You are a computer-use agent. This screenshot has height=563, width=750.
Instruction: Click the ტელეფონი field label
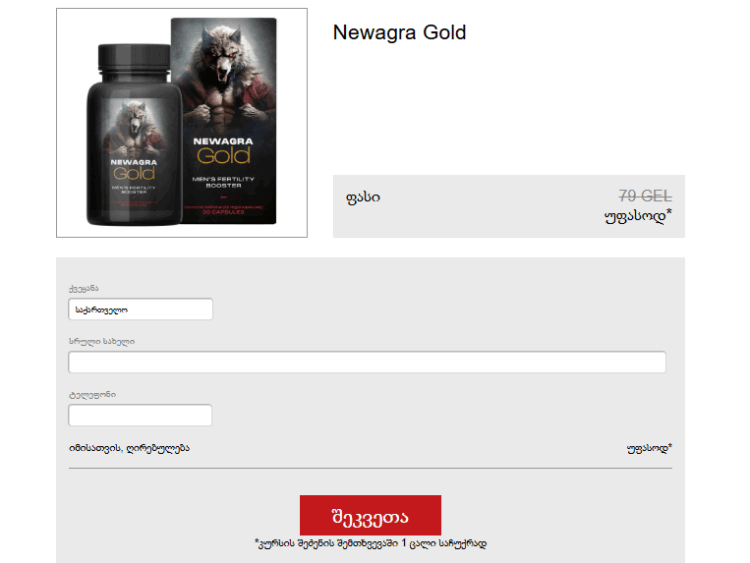coord(92,394)
